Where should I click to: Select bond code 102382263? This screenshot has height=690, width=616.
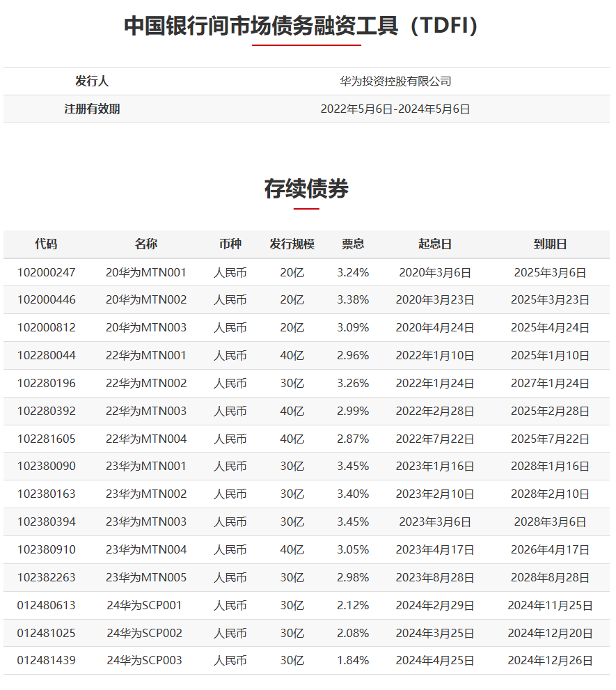click(x=46, y=578)
